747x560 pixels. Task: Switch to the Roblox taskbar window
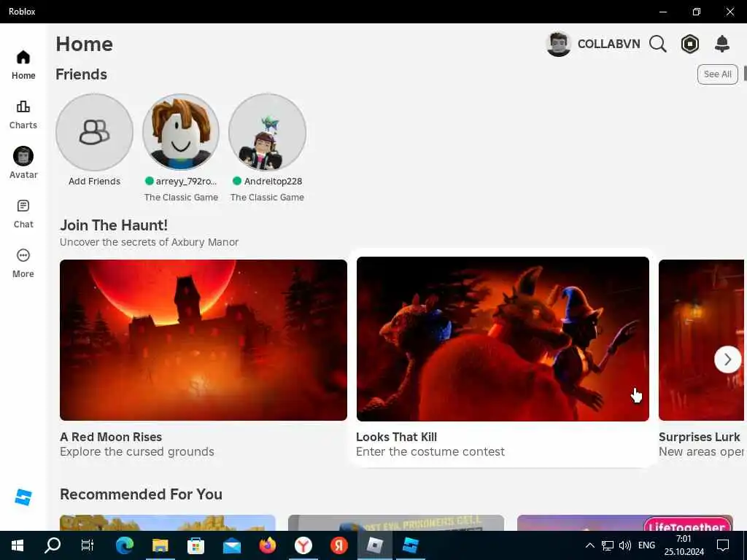tap(375, 545)
